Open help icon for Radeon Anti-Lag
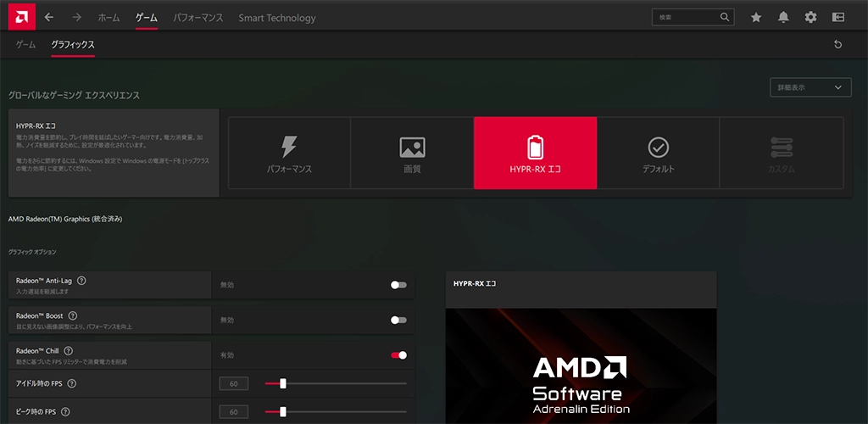Screen dimensions: 868x424 coord(81,281)
